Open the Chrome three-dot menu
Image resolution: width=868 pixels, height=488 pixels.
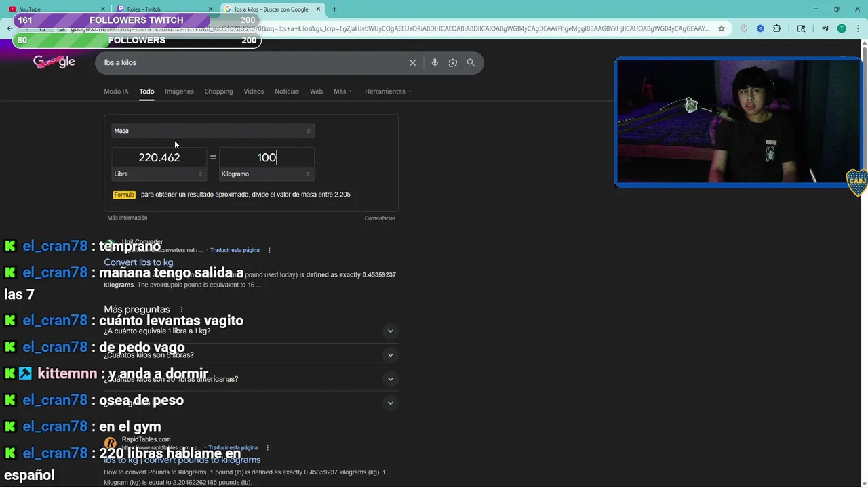(x=858, y=28)
